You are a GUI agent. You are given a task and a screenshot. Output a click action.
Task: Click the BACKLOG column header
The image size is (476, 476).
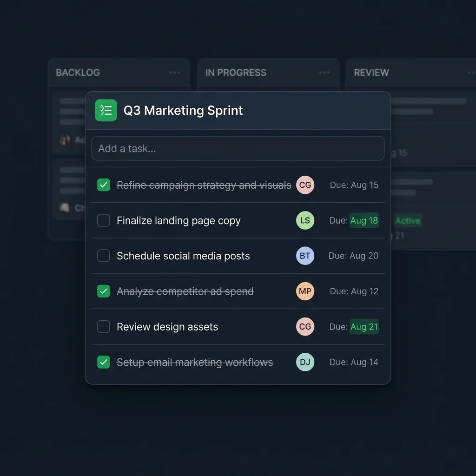(78, 73)
